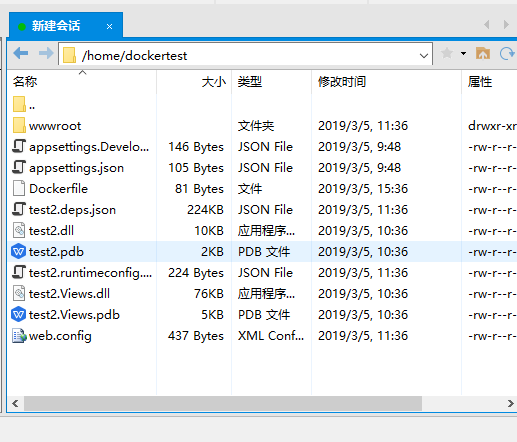Go back to previous folder
Viewport: 517px width, 442px height.
point(21,53)
